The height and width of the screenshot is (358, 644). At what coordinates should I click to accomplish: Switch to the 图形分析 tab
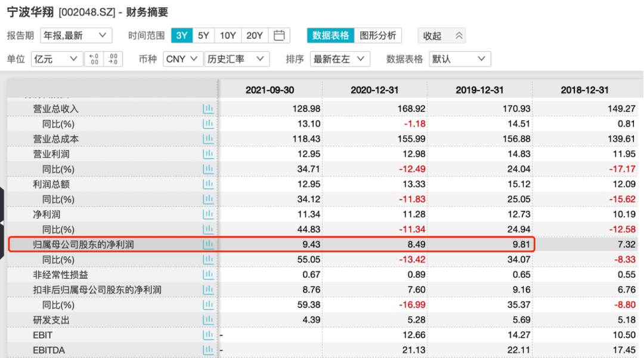click(x=378, y=36)
